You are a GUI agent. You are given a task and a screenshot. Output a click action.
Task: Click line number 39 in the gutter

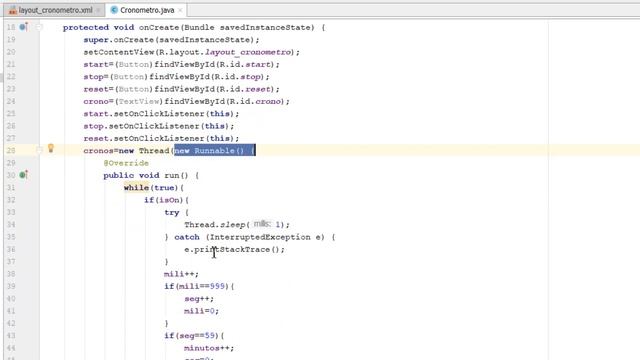click(x=11, y=286)
